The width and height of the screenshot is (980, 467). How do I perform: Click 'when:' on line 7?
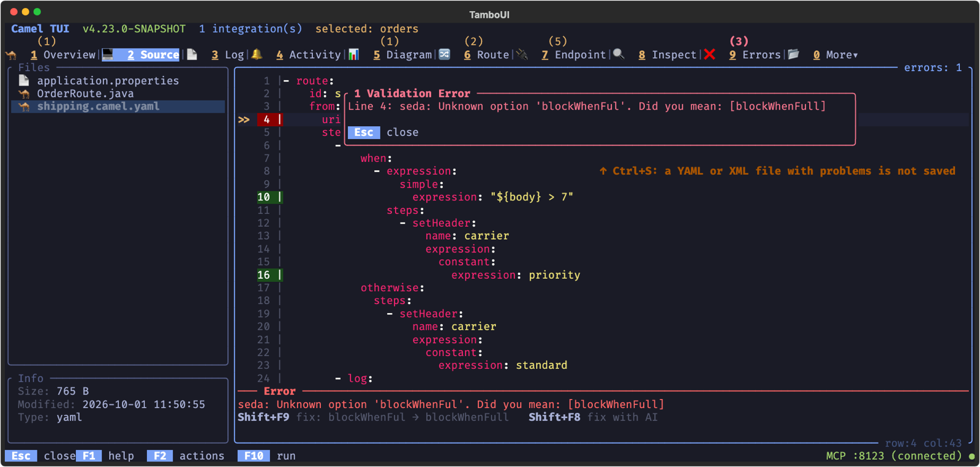tap(376, 158)
